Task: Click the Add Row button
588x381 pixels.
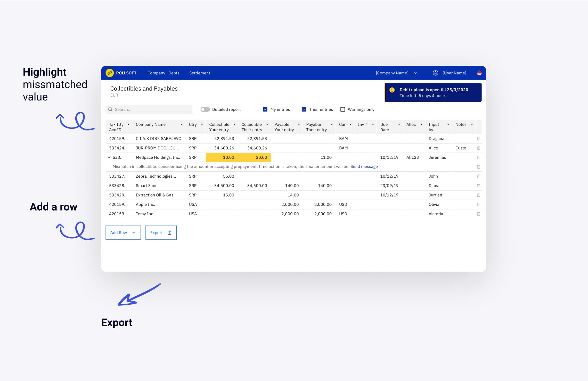Action: tap(123, 233)
